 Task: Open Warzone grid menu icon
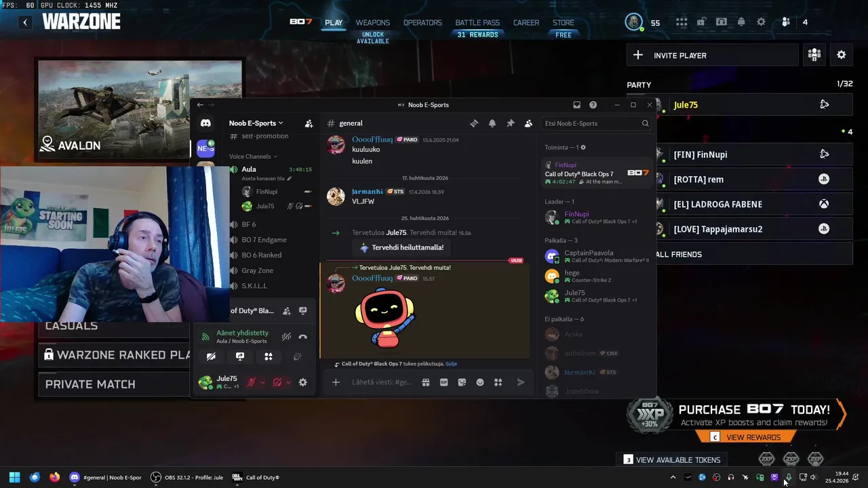point(682,22)
